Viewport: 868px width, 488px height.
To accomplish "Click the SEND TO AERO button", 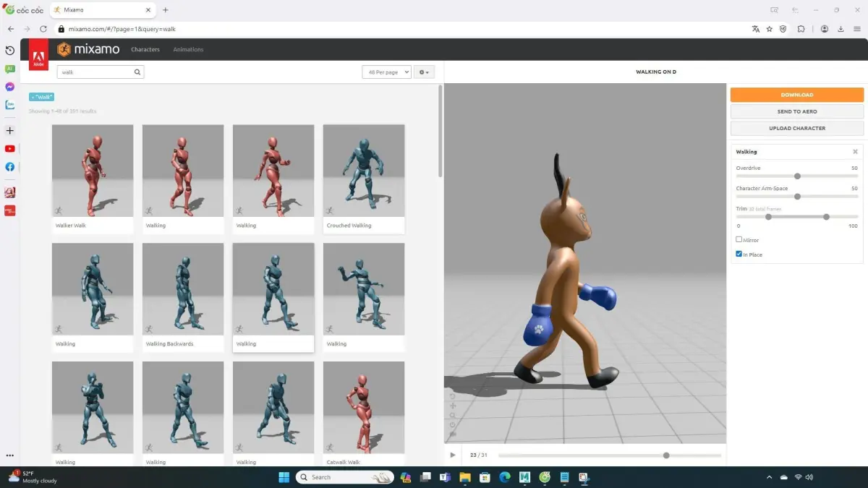I will tap(797, 111).
